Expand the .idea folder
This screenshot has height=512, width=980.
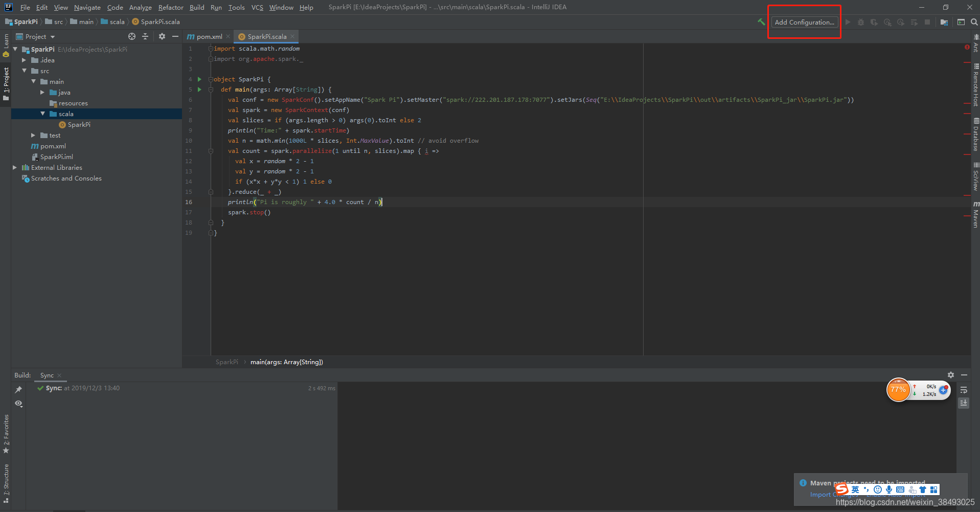coord(24,60)
